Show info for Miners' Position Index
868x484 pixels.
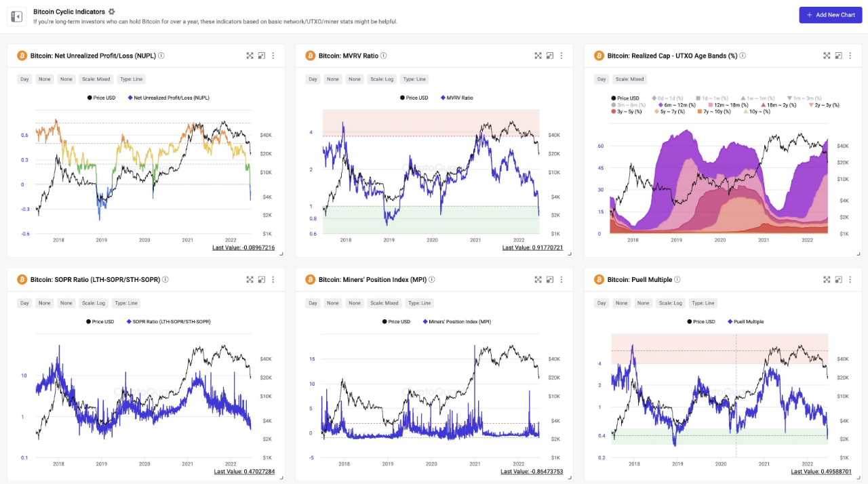432,279
